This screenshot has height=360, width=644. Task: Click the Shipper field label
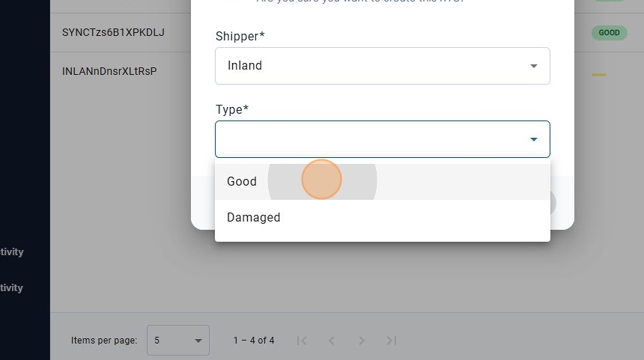240,37
